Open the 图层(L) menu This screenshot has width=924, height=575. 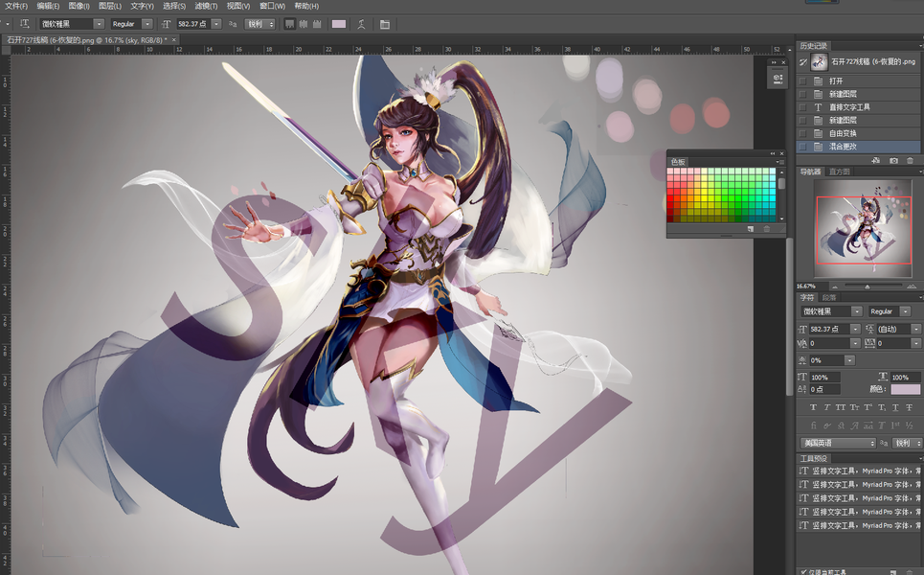click(109, 6)
